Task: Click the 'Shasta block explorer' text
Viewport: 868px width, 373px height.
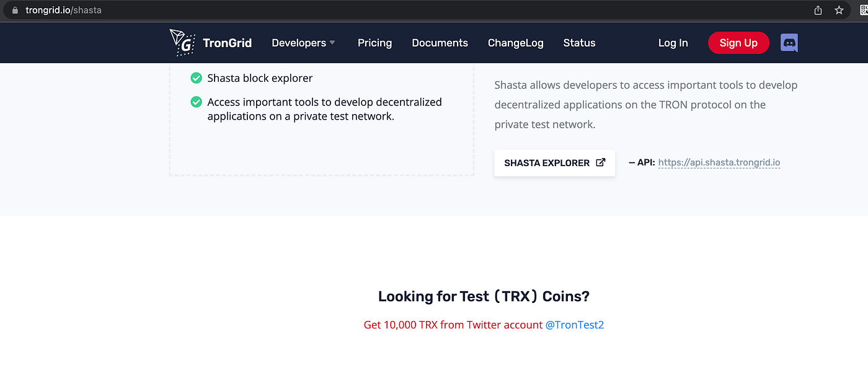Action: pyautogui.click(x=260, y=78)
